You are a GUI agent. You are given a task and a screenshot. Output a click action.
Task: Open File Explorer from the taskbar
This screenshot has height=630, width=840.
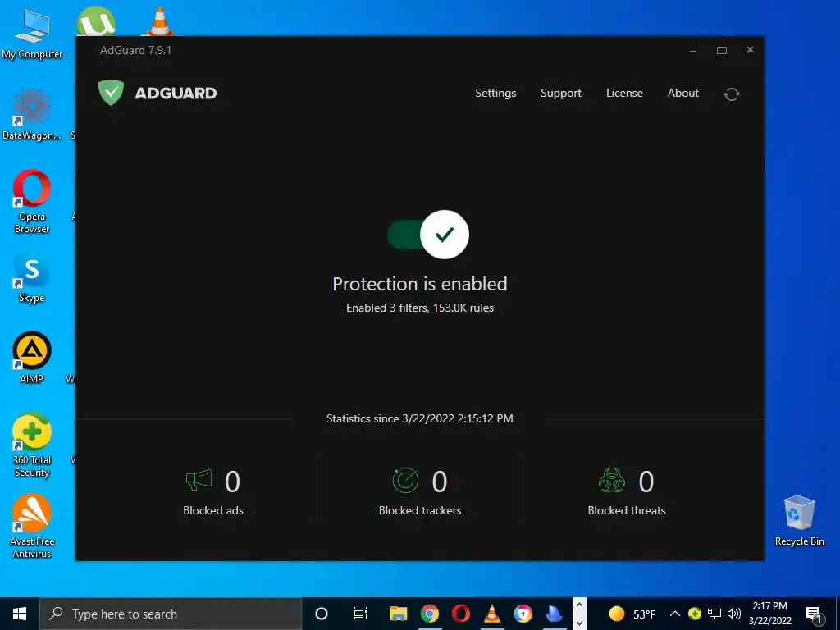pyautogui.click(x=398, y=614)
